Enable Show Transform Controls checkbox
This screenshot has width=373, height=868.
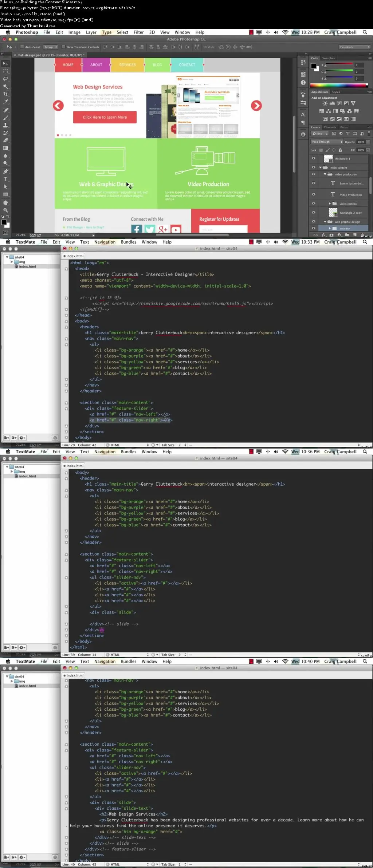(x=63, y=47)
